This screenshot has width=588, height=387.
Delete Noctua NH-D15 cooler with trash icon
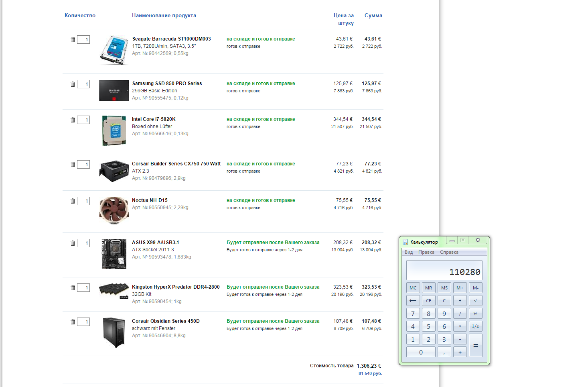(x=73, y=201)
